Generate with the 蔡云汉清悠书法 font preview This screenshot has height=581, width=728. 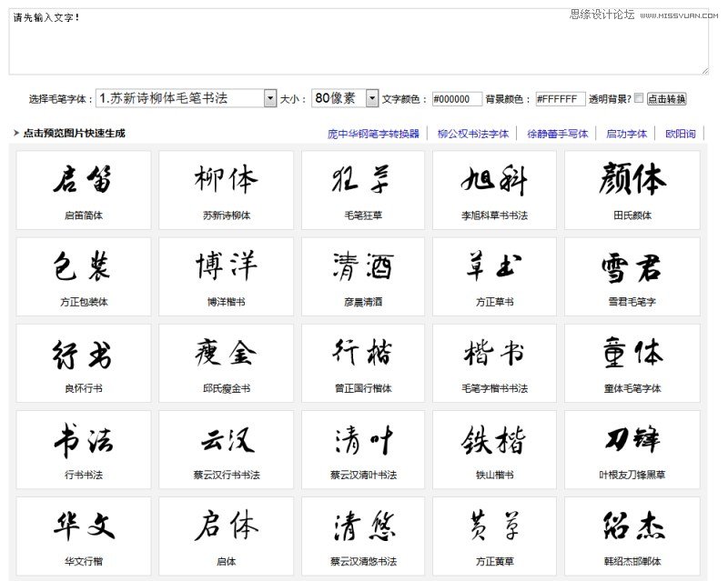click(x=363, y=536)
